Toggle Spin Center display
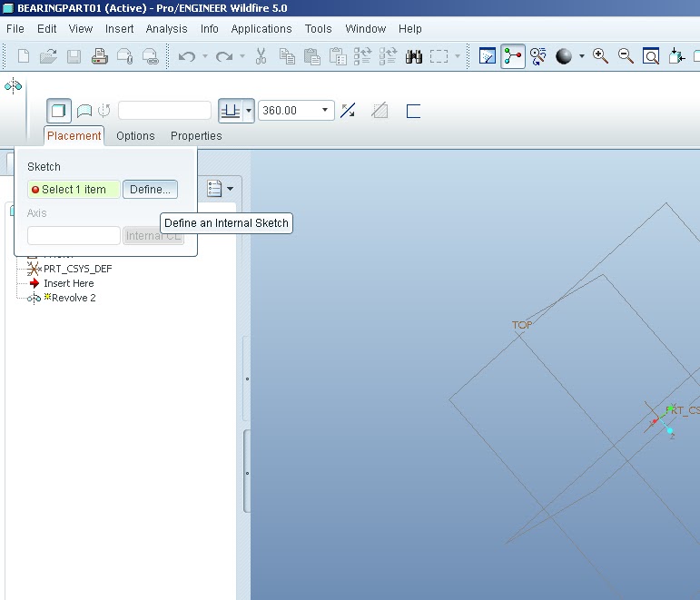The image size is (700, 600). click(512, 56)
